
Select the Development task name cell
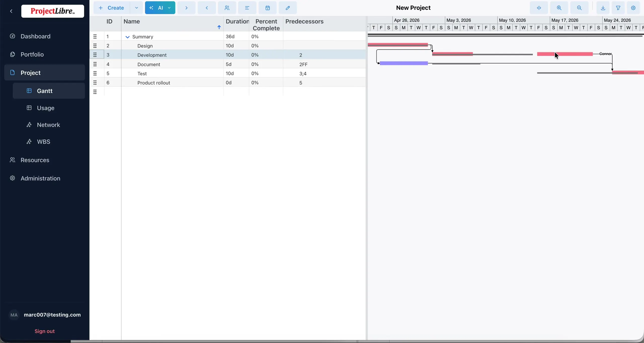[x=172, y=55]
